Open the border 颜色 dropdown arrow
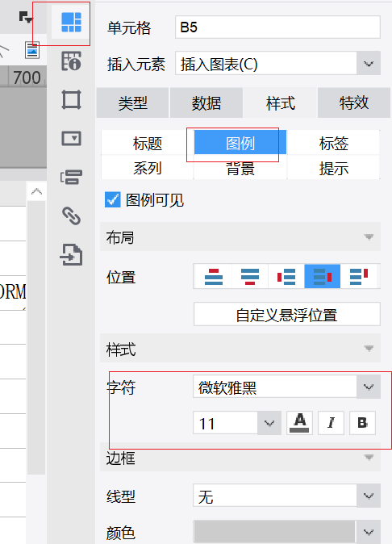 pos(369,532)
